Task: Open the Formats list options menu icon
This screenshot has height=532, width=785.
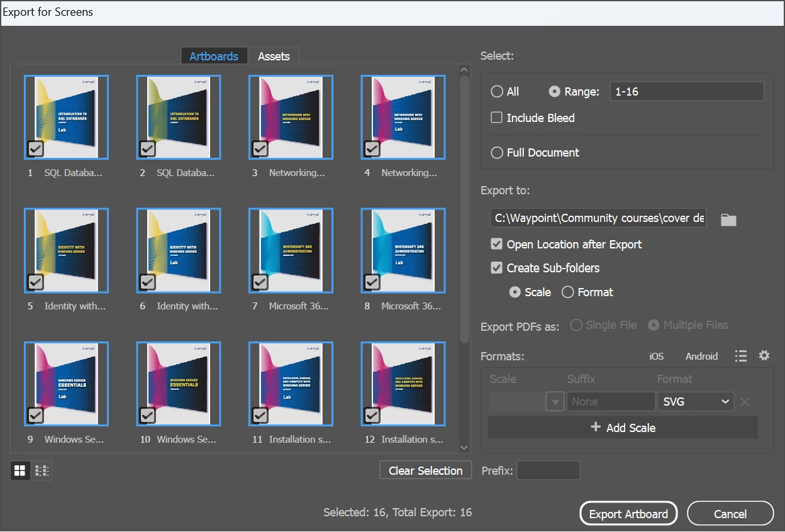Action: coord(741,356)
